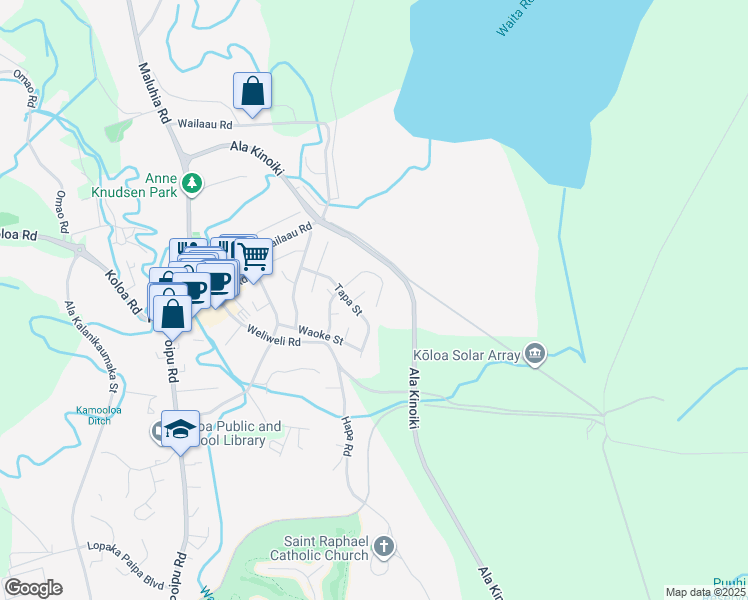The height and width of the screenshot is (600, 748).
Task: Click the Anne Knudsen Park tree icon
Action: click(192, 183)
